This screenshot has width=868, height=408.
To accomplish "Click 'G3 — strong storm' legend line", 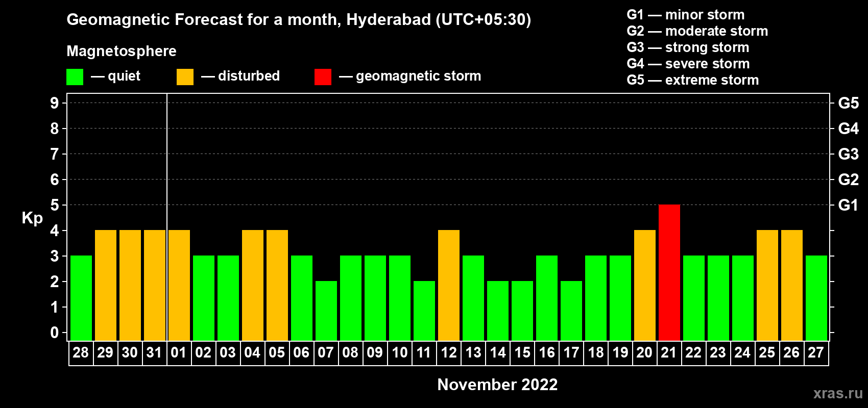I will (x=688, y=47).
